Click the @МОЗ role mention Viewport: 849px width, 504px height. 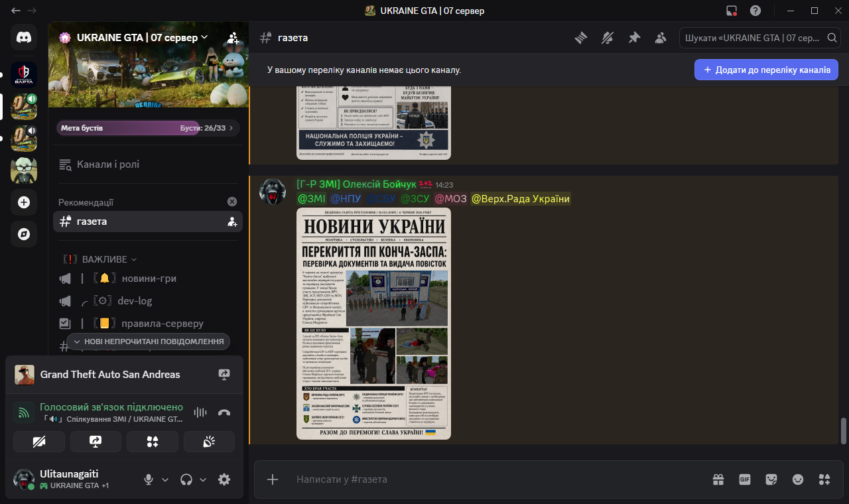pos(451,198)
